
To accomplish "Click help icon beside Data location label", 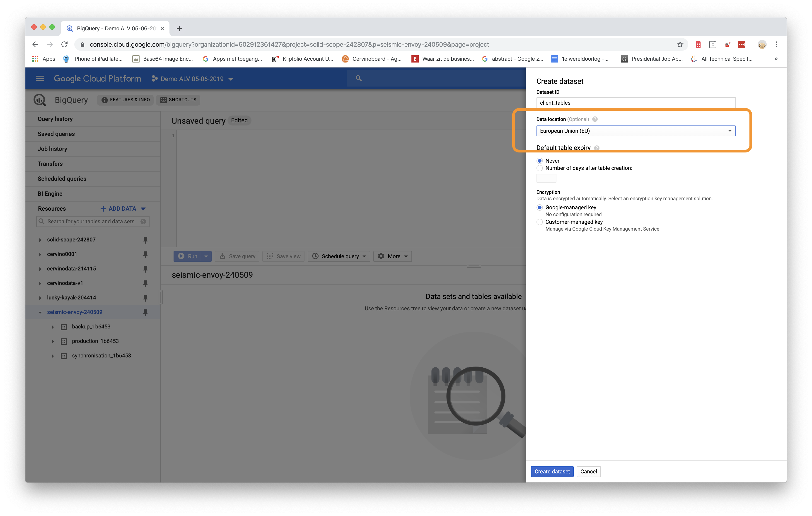I will coord(595,119).
